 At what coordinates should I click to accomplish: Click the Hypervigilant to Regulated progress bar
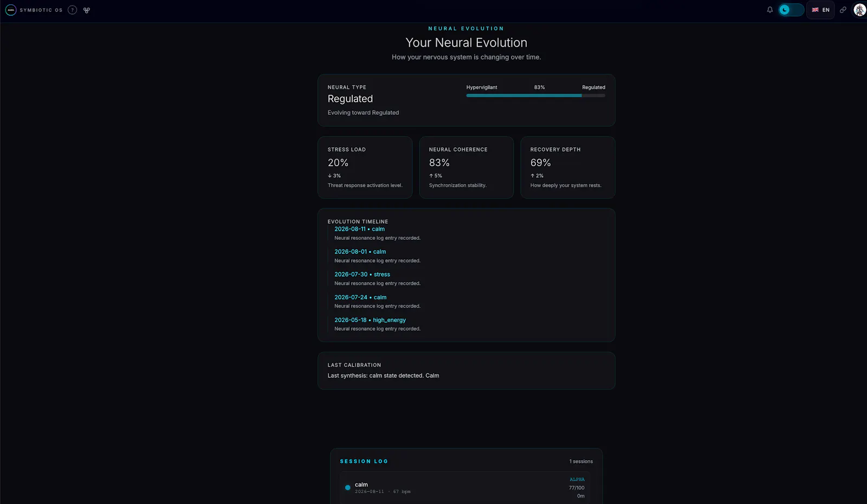535,95
